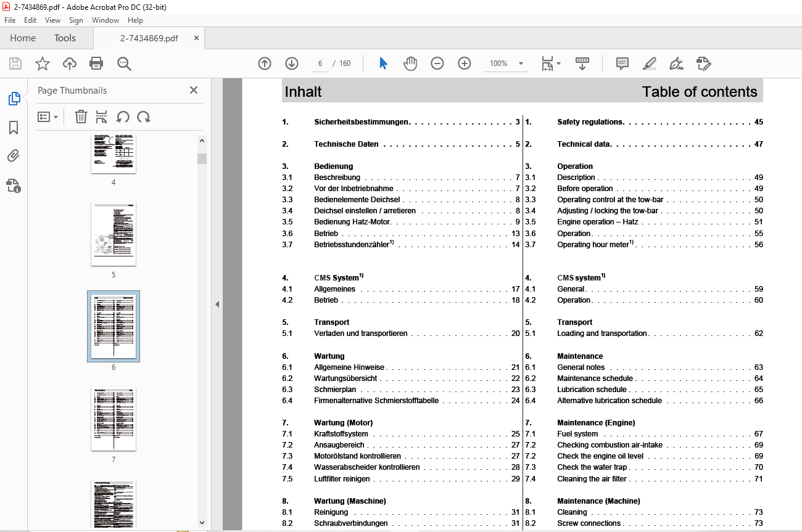This screenshot has height=532, width=802.
Task: Rotate the page counterclockwise
Action: point(123,117)
